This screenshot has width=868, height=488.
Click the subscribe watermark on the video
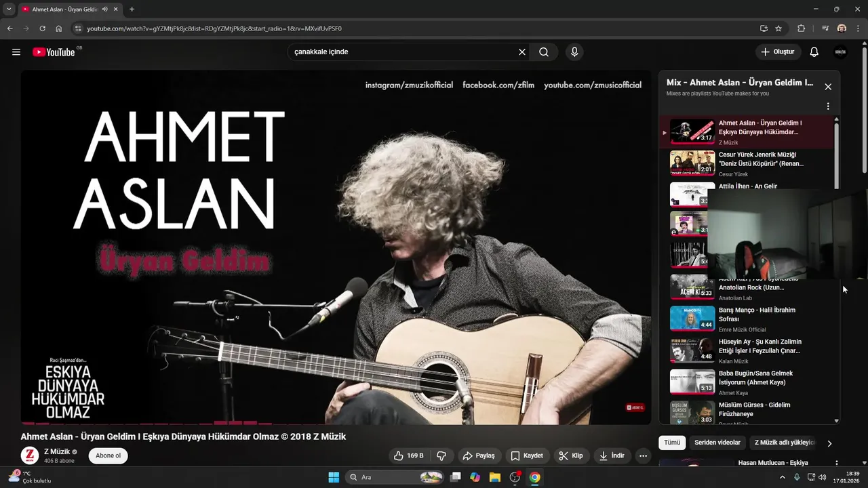pyautogui.click(x=635, y=407)
